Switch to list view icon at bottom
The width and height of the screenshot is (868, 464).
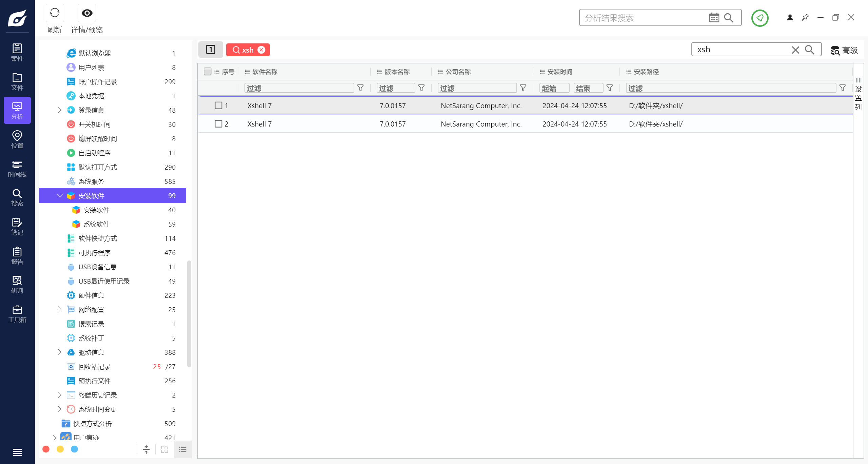coord(183,449)
